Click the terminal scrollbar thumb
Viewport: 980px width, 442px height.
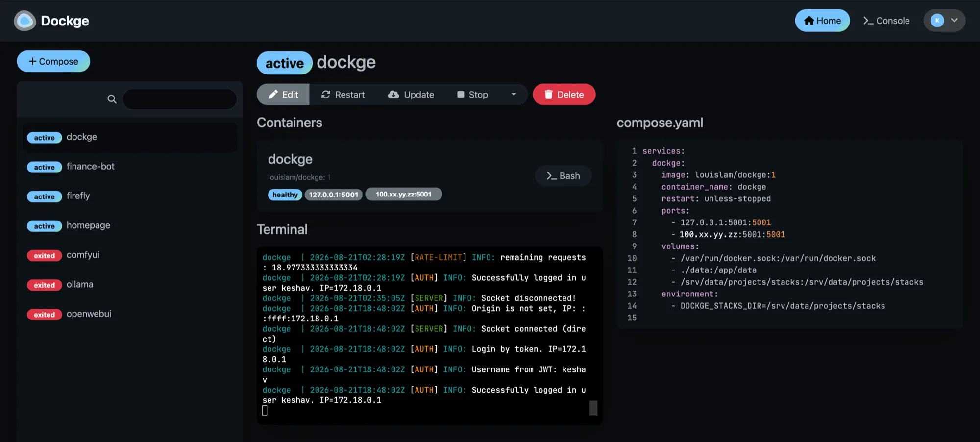tap(593, 408)
